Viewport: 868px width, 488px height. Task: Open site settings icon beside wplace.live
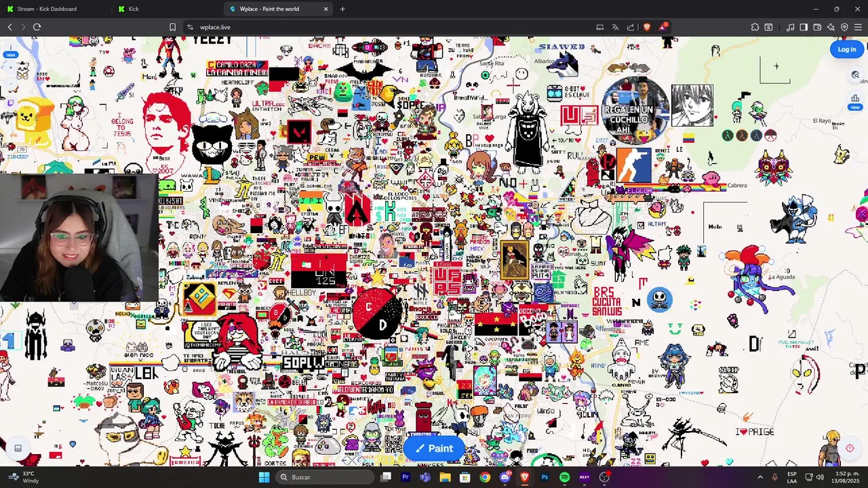pyautogui.click(x=191, y=27)
